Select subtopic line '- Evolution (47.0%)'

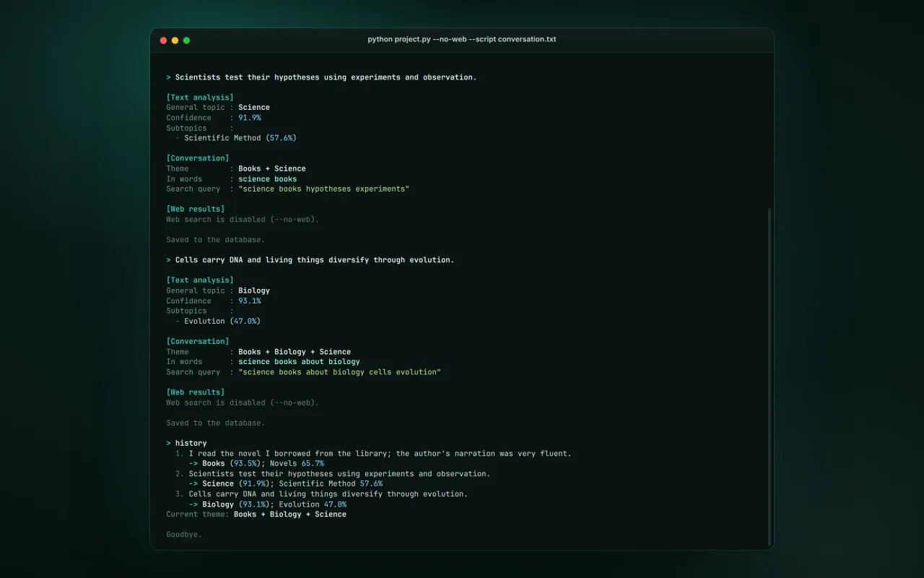pos(218,322)
